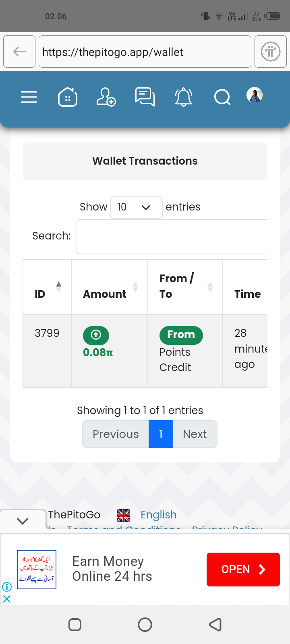Focus the Search input field

click(172, 237)
